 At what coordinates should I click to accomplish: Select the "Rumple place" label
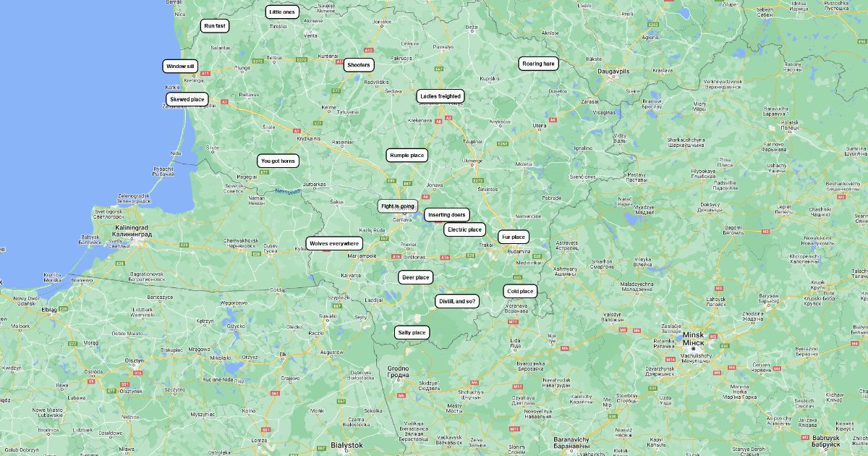coord(407,156)
